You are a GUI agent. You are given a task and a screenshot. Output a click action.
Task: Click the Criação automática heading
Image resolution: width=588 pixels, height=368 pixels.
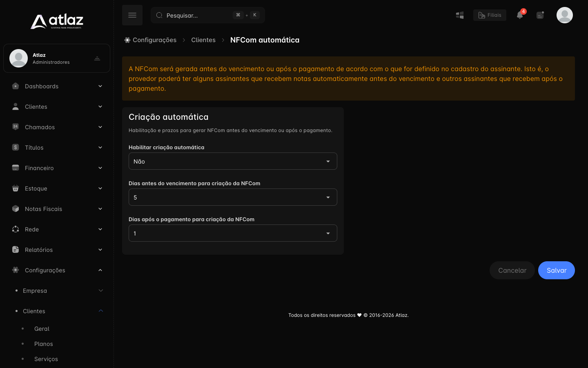169,117
